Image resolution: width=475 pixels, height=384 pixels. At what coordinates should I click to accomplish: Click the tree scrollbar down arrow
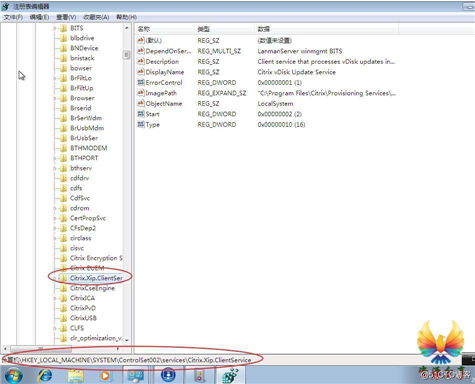point(127,340)
